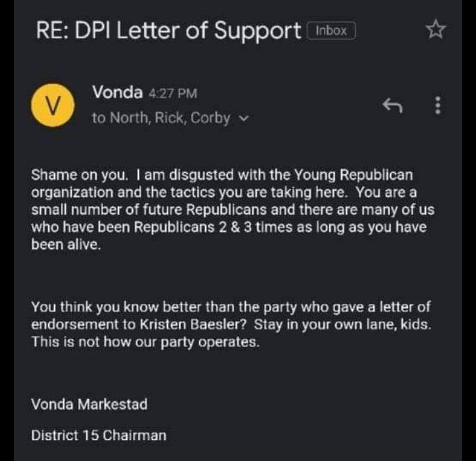Open the three-dot more options menu
Screen dimensions: 476x461
pos(438,105)
